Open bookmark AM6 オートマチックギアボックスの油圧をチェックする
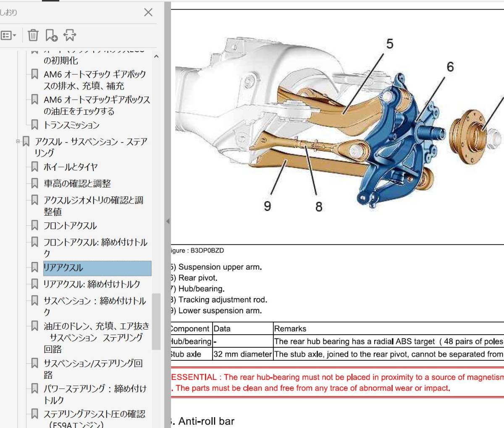504x428 pixels. point(97,106)
